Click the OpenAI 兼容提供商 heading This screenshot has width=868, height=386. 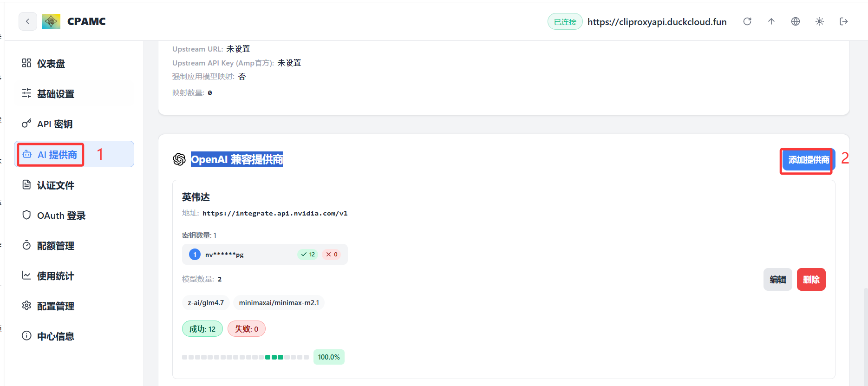tap(237, 159)
